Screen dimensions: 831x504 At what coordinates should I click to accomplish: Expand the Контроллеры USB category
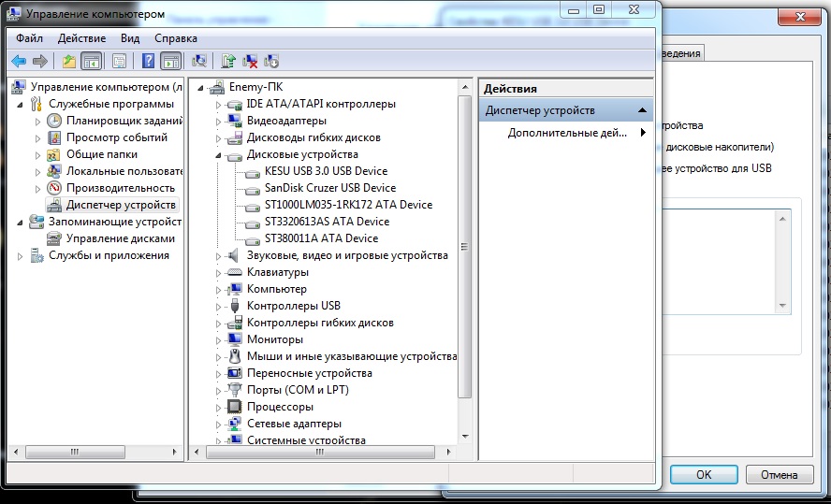[218, 307]
